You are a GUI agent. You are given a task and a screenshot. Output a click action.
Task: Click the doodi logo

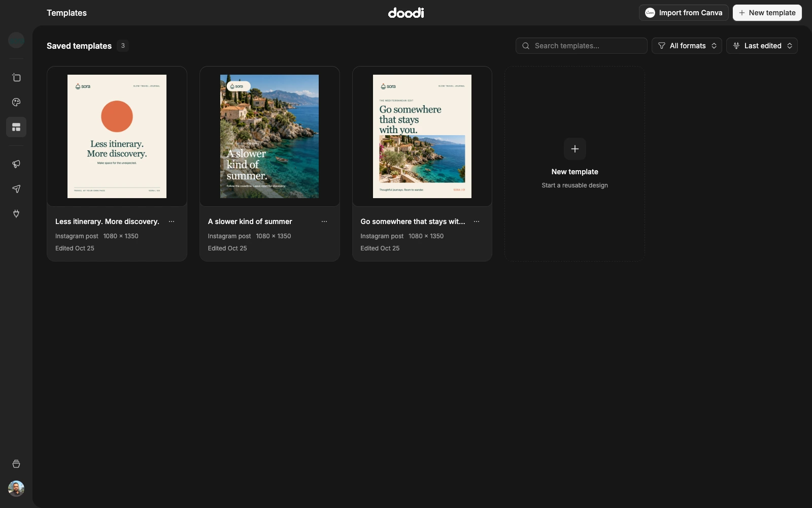point(406,13)
